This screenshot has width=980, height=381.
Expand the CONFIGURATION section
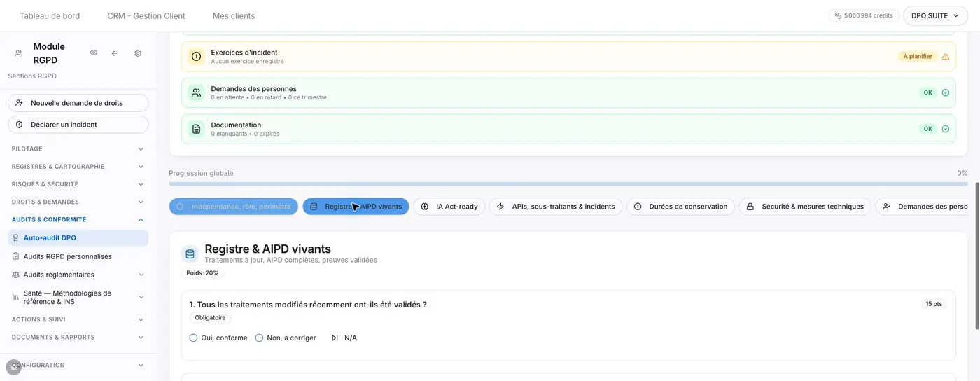(x=78, y=365)
